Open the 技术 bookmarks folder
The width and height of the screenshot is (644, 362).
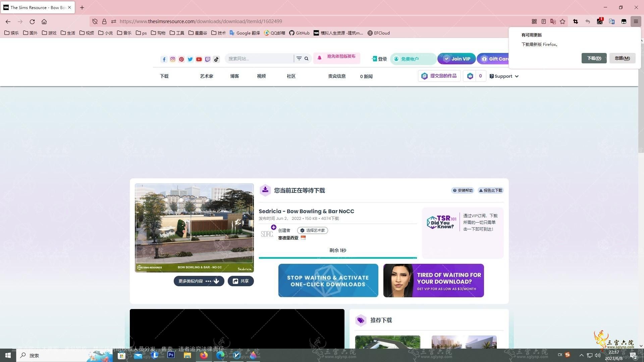pos(218,33)
